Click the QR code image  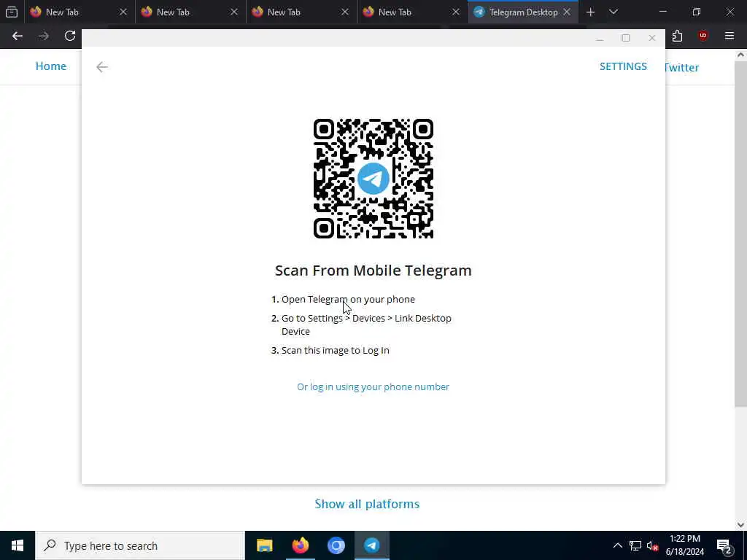click(x=373, y=179)
